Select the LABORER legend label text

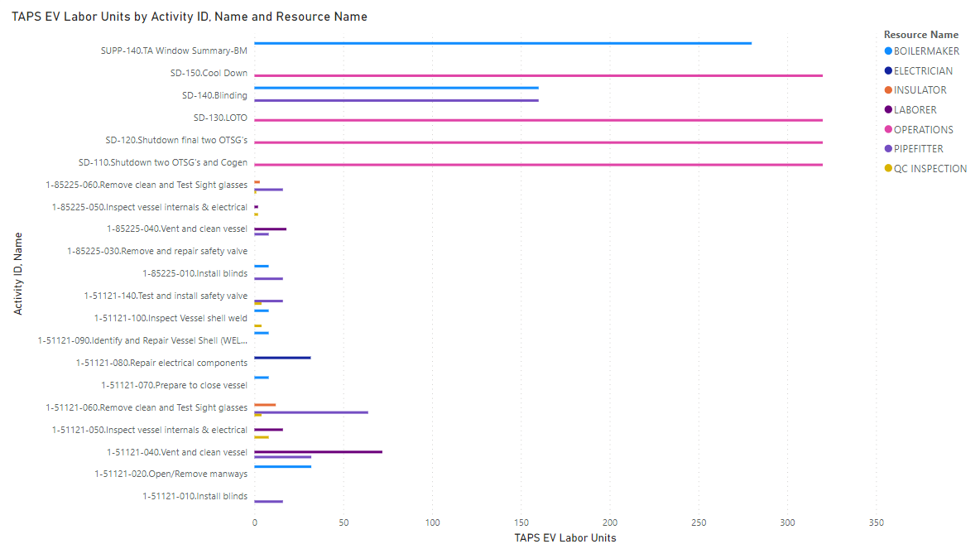[915, 110]
